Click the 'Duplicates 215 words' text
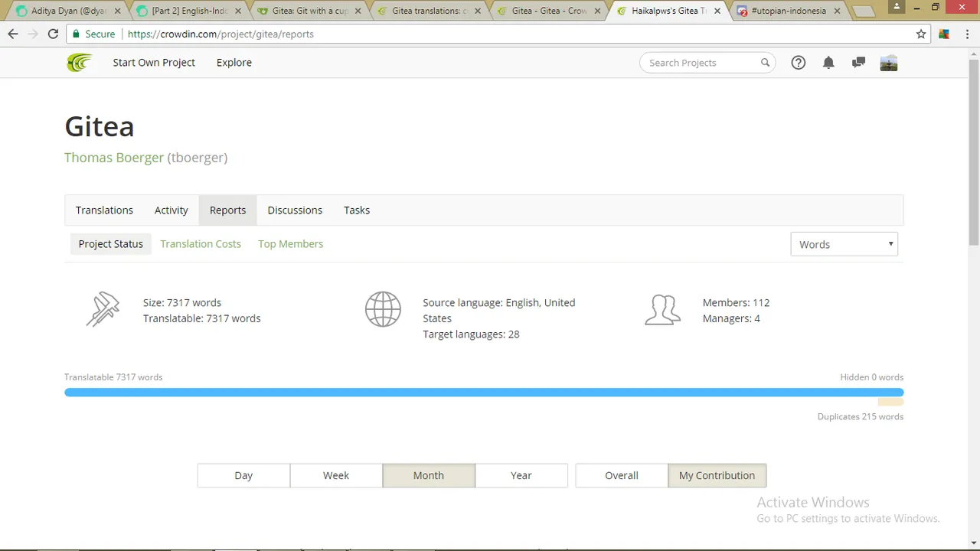Screen dimensions: 980x551 click(861, 416)
